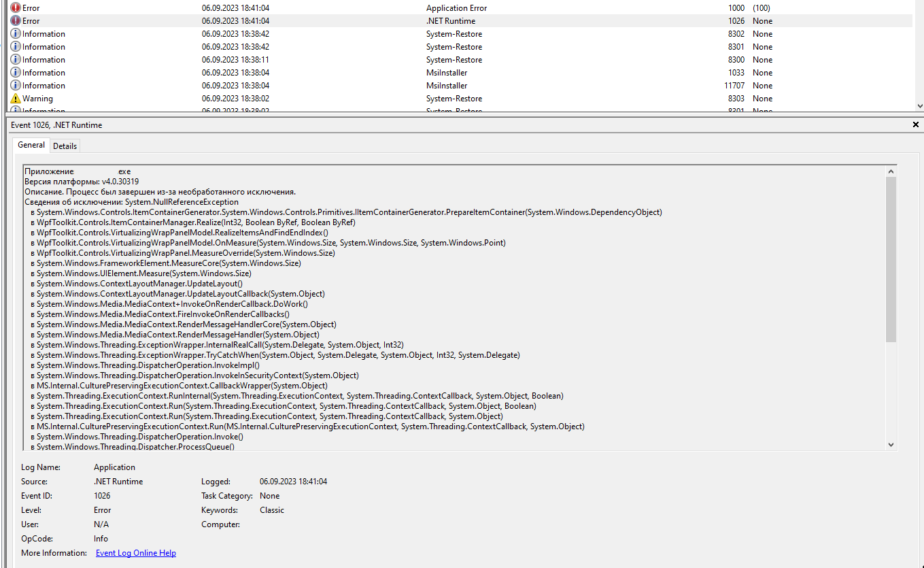Click the down arrow of the stack trace scrollbar
This screenshot has width=924, height=568.
891,444
